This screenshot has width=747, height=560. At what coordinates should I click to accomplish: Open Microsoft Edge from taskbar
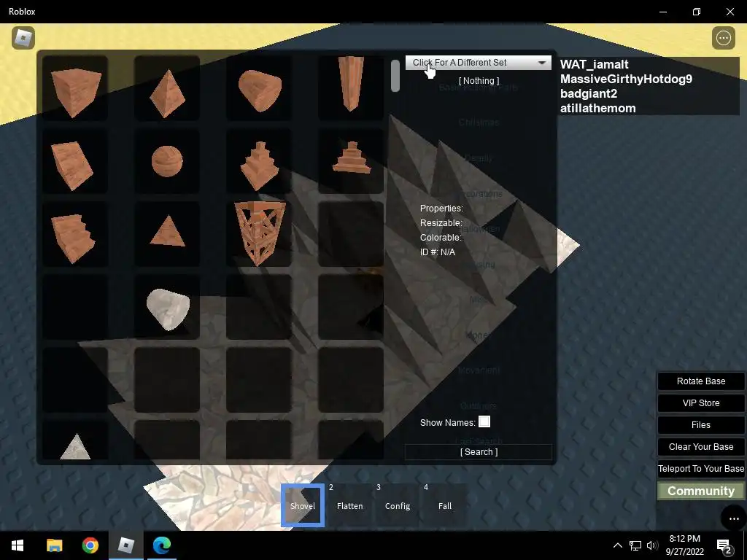(x=161, y=545)
